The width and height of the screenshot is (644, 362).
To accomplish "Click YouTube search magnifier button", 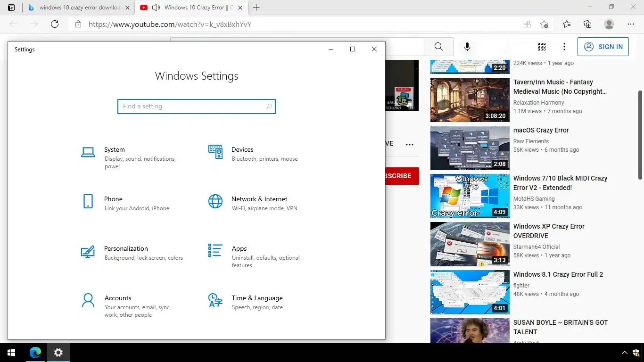I will coord(439,47).
